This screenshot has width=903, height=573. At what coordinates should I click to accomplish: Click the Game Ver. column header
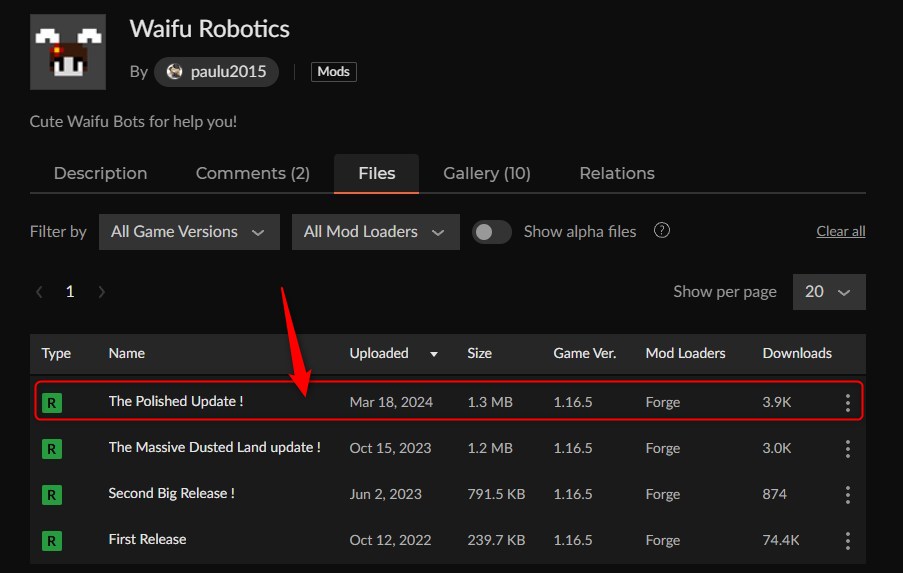tap(585, 353)
